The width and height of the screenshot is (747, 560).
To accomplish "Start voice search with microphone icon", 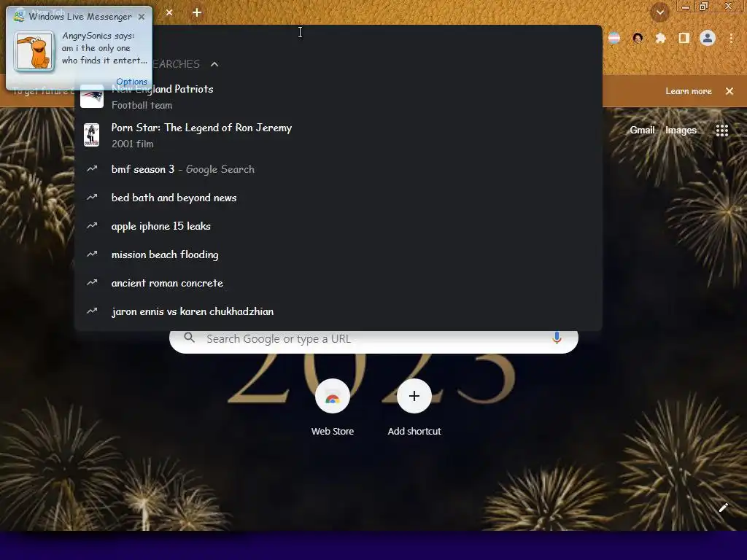I will (x=557, y=338).
